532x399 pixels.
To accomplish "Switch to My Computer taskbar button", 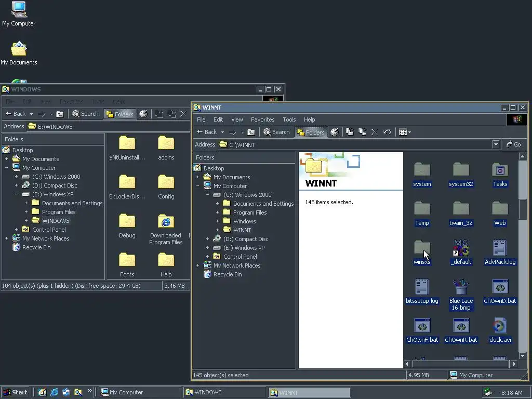I will (140, 393).
